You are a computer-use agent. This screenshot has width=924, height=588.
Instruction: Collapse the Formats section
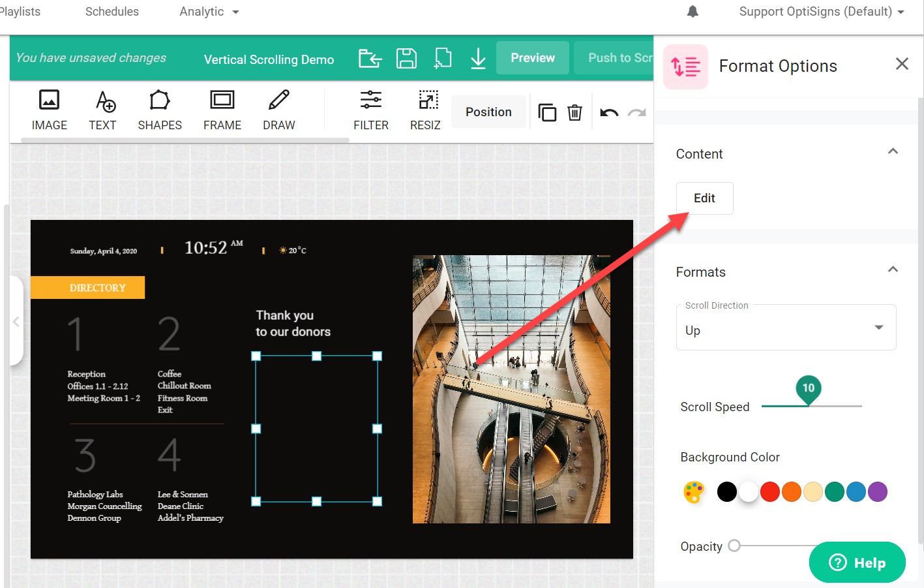click(893, 270)
